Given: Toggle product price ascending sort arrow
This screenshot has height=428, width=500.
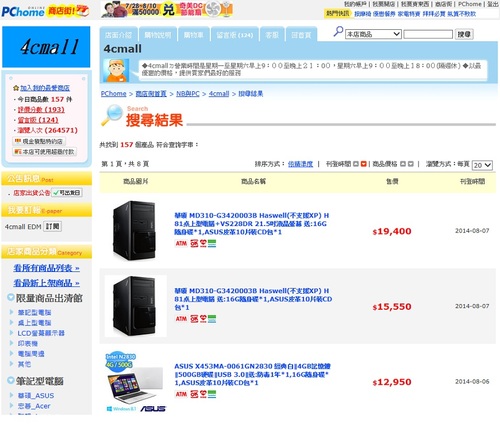Looking at the screenshot, I should pos(403,164).
